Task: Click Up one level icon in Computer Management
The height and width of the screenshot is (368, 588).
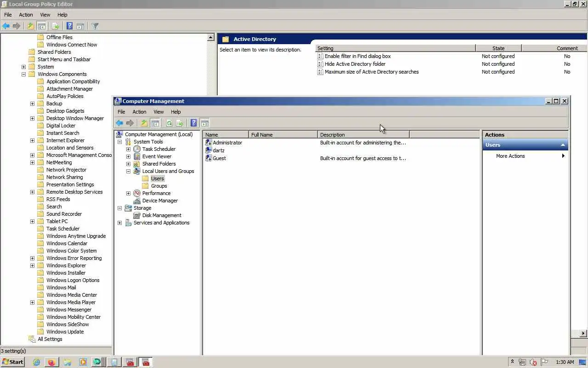Action: pyautogui.click(x=144, y=123)
